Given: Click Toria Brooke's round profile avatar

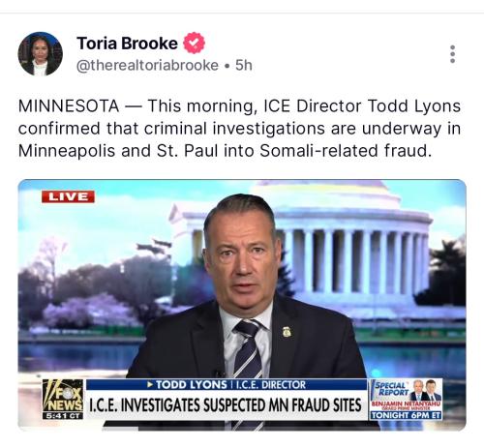Looking at the screenshot, I should click(x=41, y=54).
